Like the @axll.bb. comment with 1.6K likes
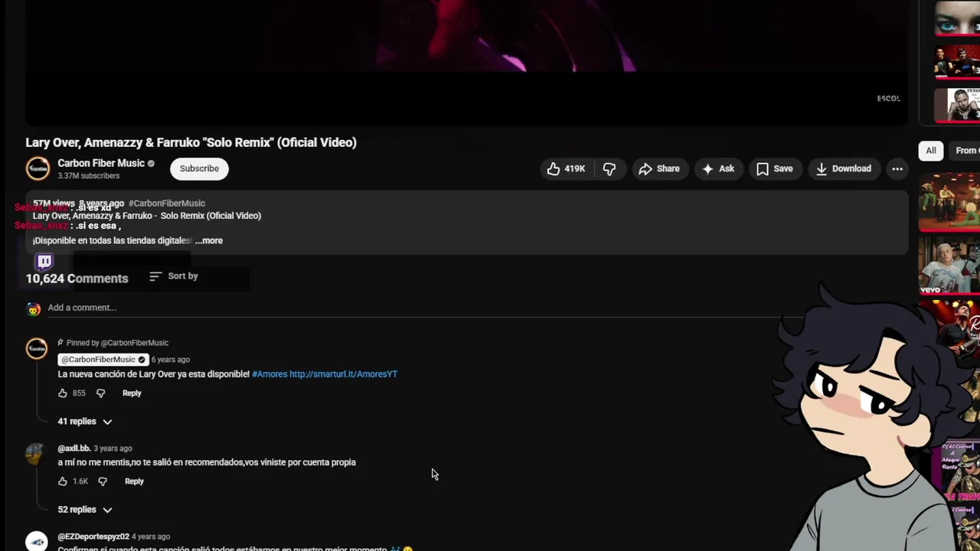Image resolution: width=980 pixels, height=551 pixels. pos(63,481)
